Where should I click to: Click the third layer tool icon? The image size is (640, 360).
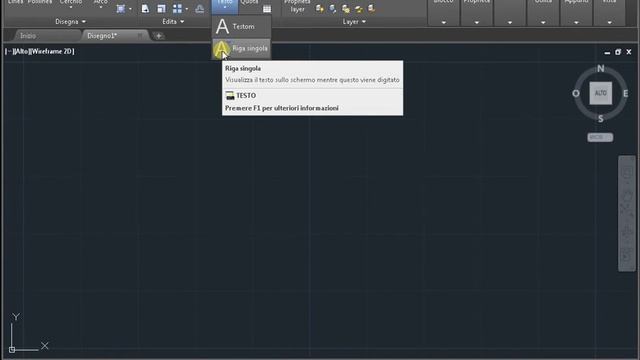click(x=346, y=9)
